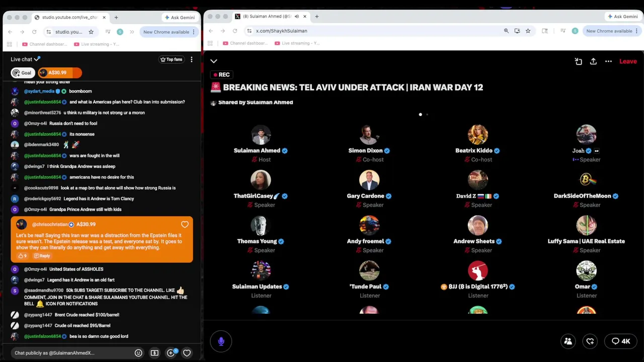Screen dimensions: 644x362
Task: Click 'New Chrome available' in YouTube Studio window
Action: click(166, 32)
